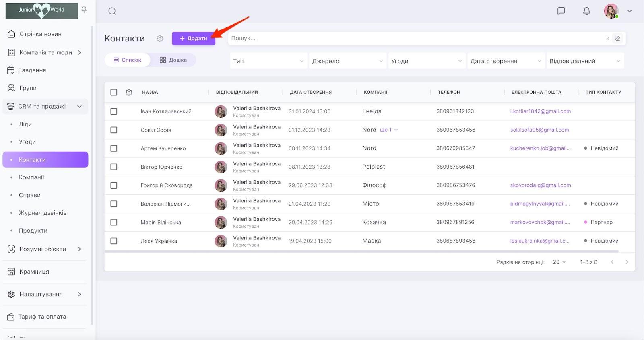Click the user profile avatar
The image size is (644, 340).
pyautogui.click(x=611, y=11)
